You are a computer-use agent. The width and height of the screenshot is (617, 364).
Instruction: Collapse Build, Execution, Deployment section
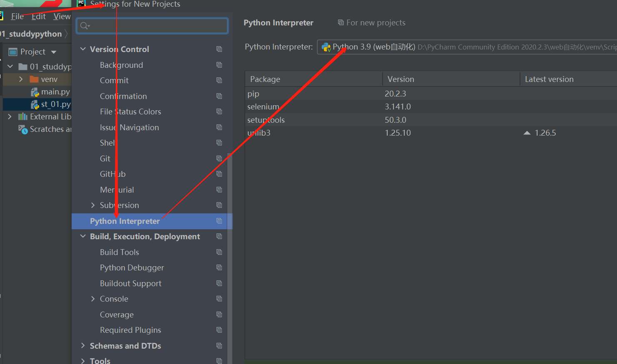pos(83,236)
